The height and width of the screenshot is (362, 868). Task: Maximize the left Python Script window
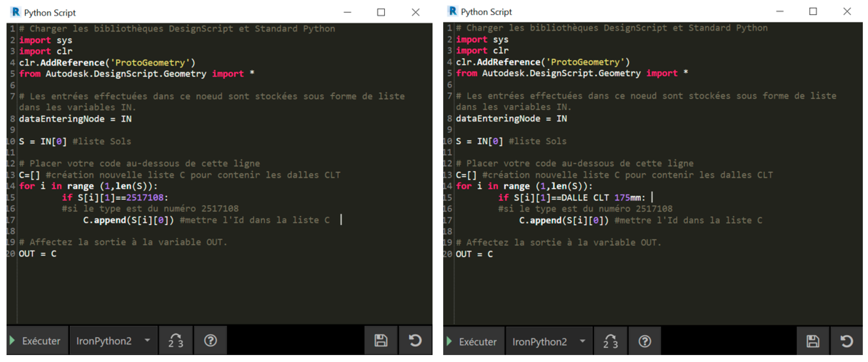pos(381,13)
